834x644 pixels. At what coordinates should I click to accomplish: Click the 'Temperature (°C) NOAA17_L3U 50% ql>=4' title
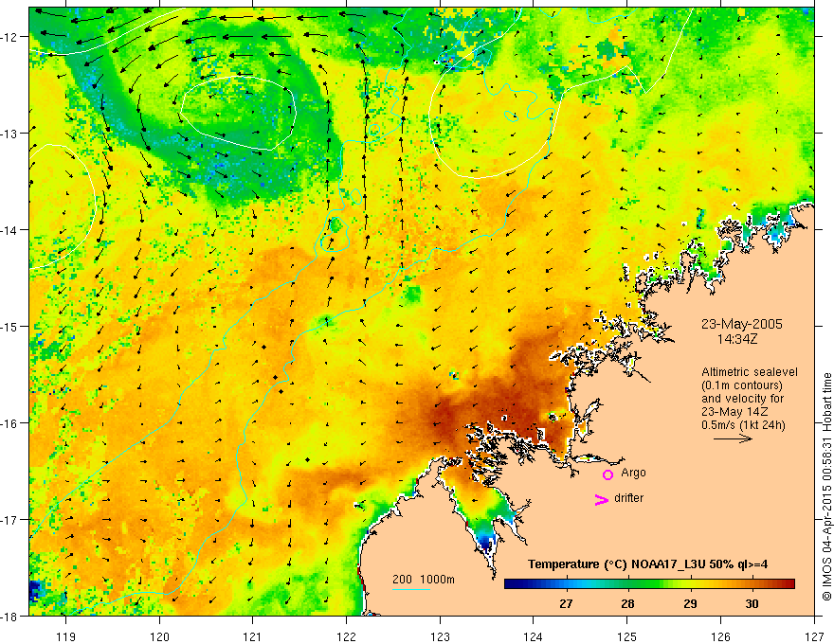tap(647, 564)
